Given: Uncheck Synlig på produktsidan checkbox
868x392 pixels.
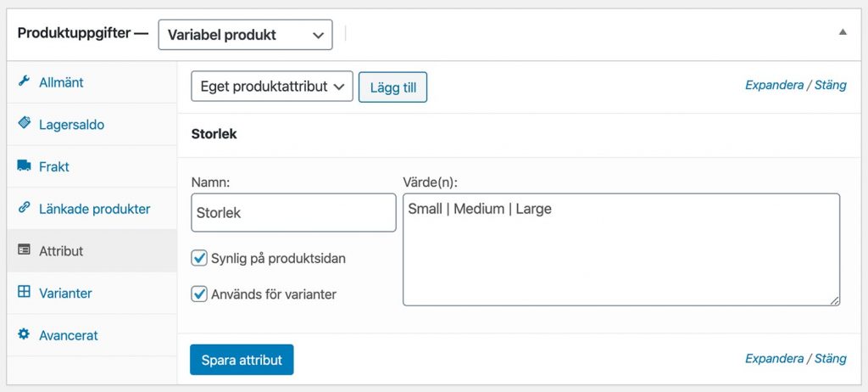Looking at the screenshot, I should pyautogui.click(x=198, y=259).
